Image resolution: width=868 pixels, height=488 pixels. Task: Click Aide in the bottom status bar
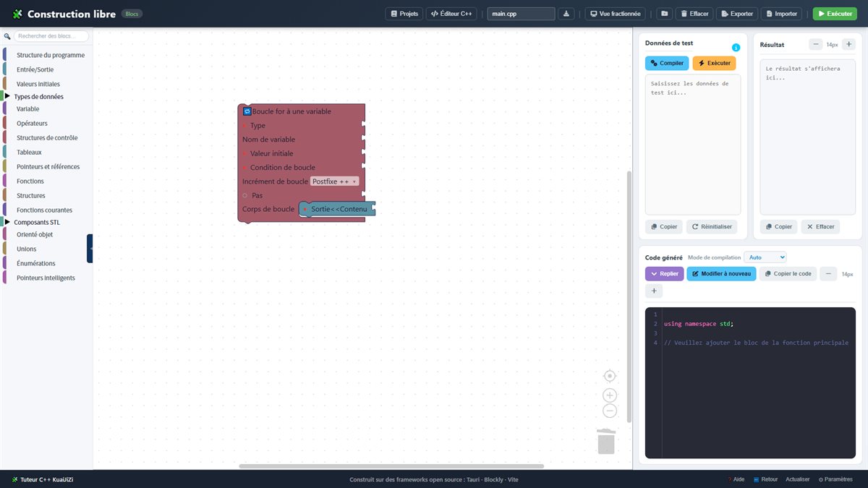click(736, 479)
